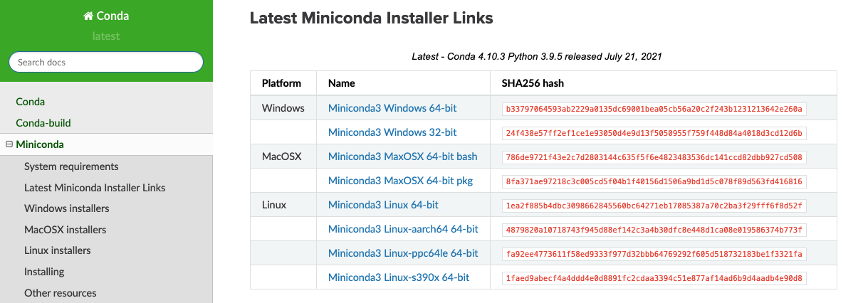Click the Linux-s390x SHA256 hash

click(654, 279)
